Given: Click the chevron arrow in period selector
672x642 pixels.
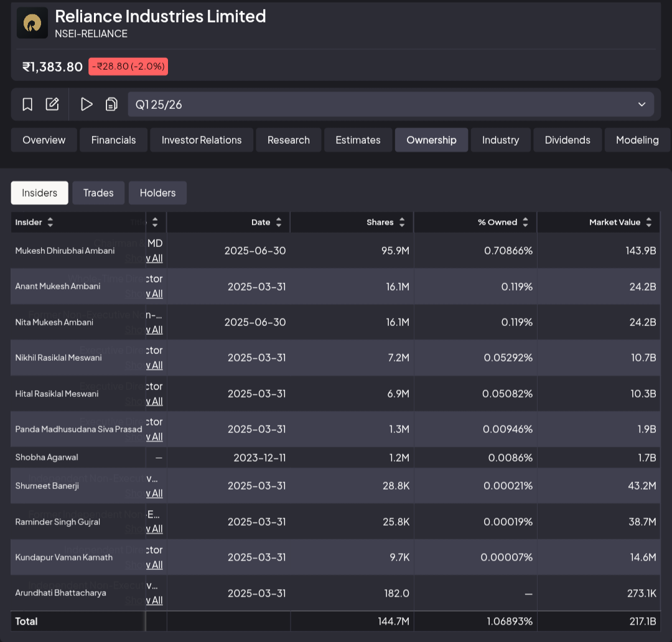Looking at the screenshot, I should 642,104.
